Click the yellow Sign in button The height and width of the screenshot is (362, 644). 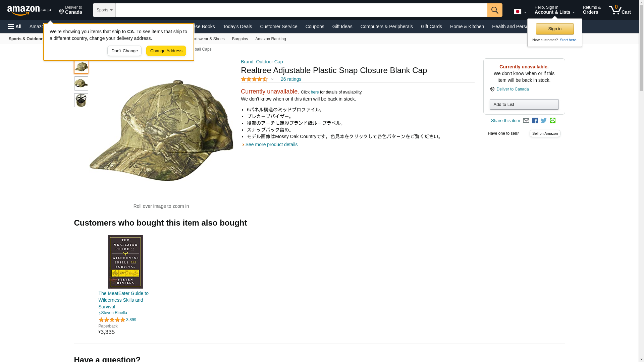555,29
